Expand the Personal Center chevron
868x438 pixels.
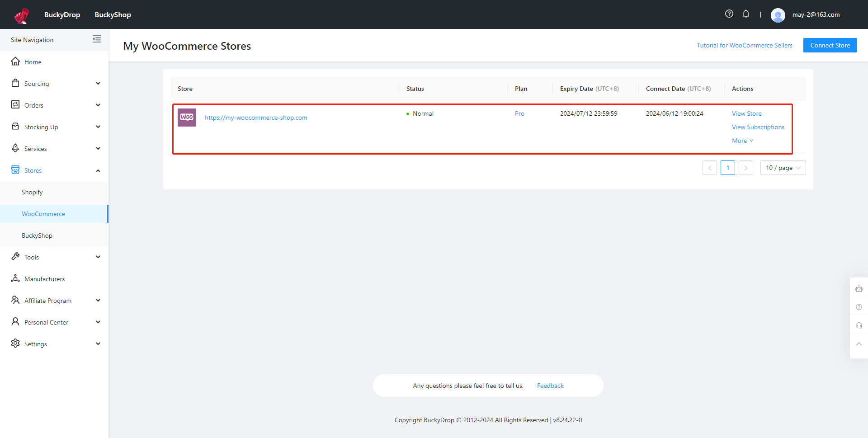click(98, 322)
